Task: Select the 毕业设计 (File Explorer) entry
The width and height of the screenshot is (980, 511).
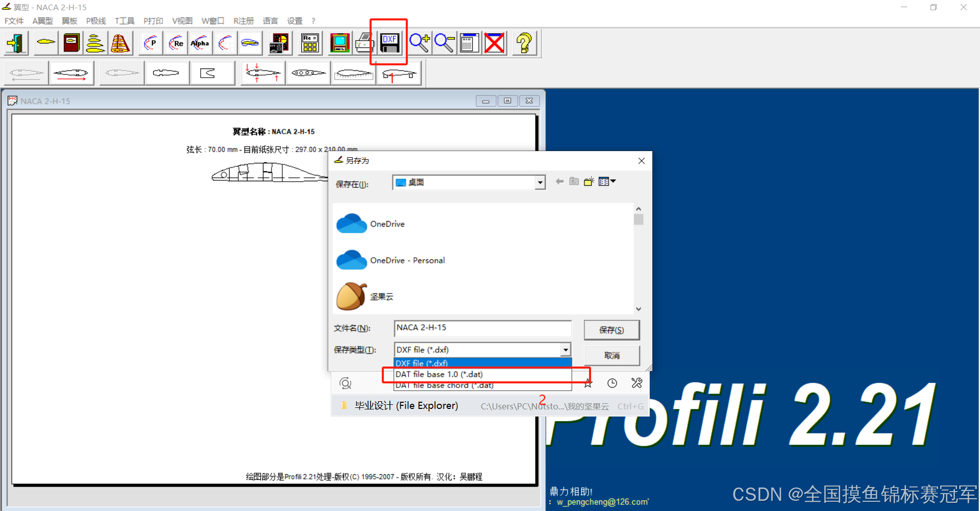Action: (x=490, y=406)
